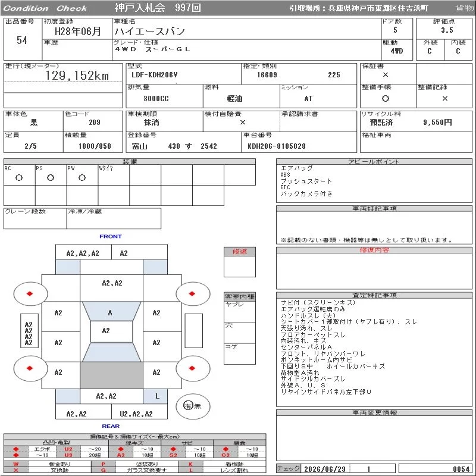Click the rear-left tire red diamond mark
Viewport: 476px width, 476px height.
tap(29, 368)
